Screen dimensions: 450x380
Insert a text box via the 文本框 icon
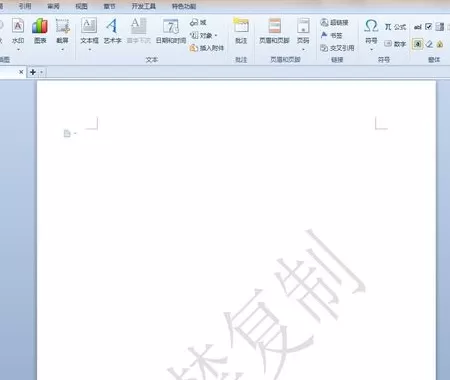click(x=89, y=26)
